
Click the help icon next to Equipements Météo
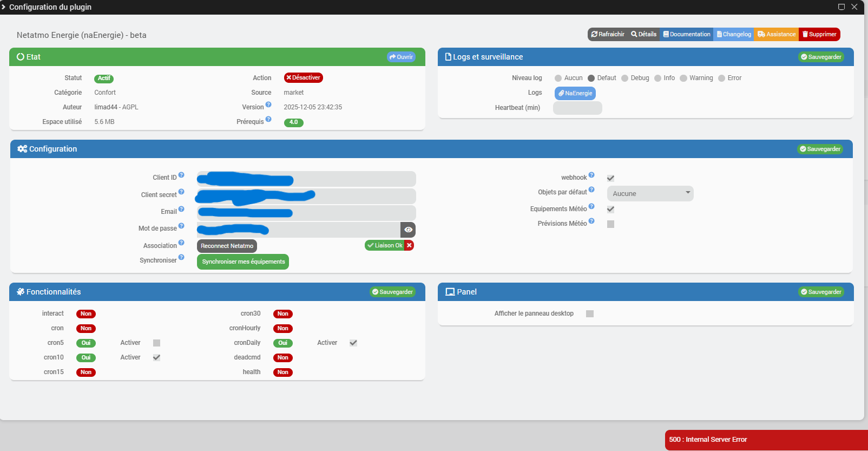tap(591, 206)
